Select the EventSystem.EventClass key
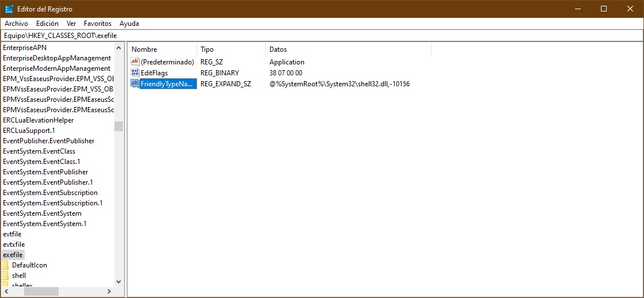The image size is (644, 298). [x=39, y=151]
